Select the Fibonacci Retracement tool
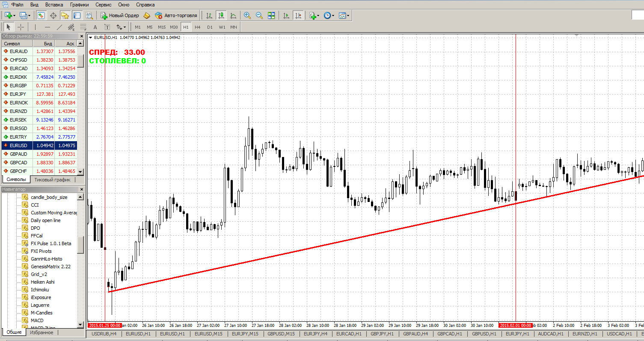644x341 pixels. click(83, 27)
